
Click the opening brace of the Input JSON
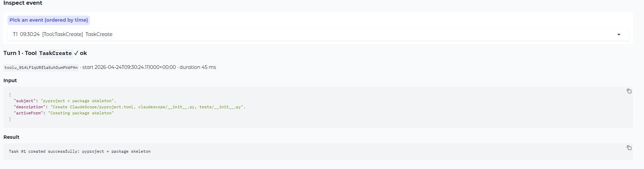pyautogui.click(x=10, y=95)
